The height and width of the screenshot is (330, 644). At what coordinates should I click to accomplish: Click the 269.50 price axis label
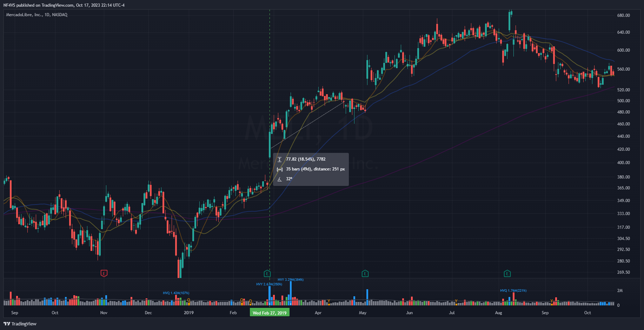623,272
